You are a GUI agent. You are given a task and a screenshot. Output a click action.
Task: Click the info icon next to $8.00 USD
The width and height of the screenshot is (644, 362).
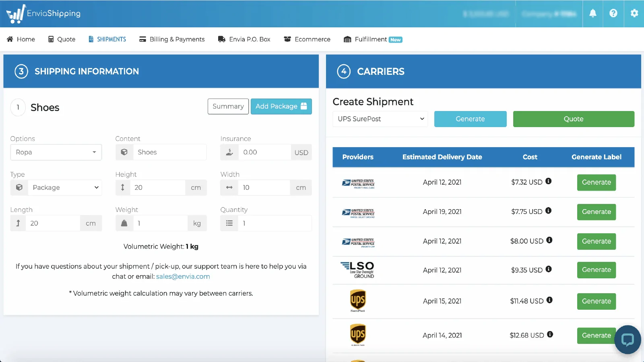[549, 240]
